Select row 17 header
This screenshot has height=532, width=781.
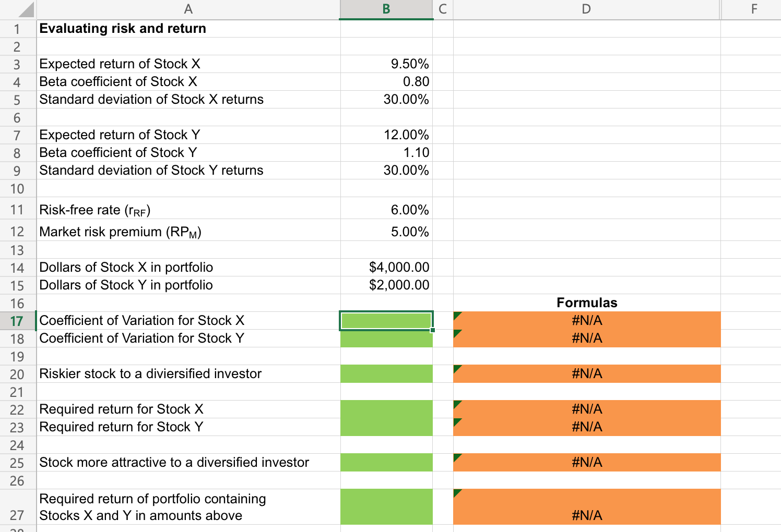17,321
